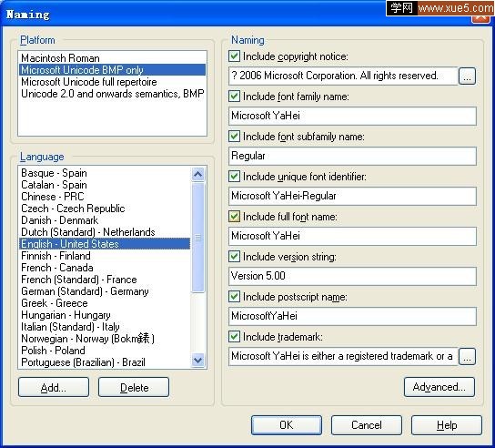Open Advanced... naming settings
495x448 pixels.
click(x=439, y=387)
